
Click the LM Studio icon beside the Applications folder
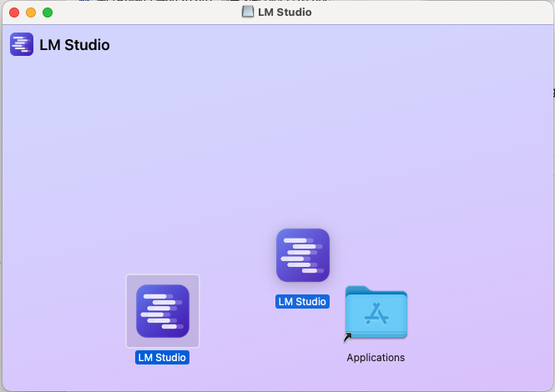coord(303,255)
